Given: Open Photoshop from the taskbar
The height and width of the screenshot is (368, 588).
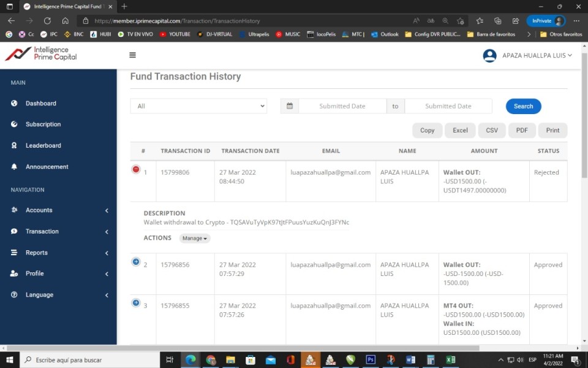Looking at the screenshot, I should (371, 360).
